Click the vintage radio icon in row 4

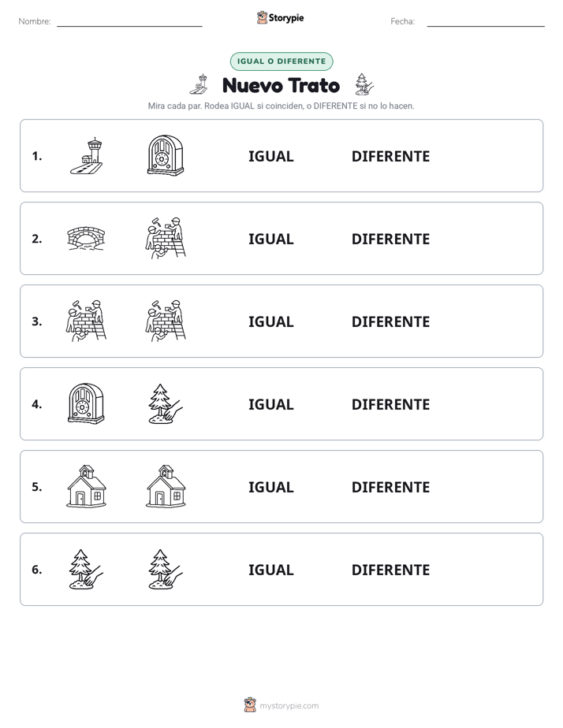87,404
